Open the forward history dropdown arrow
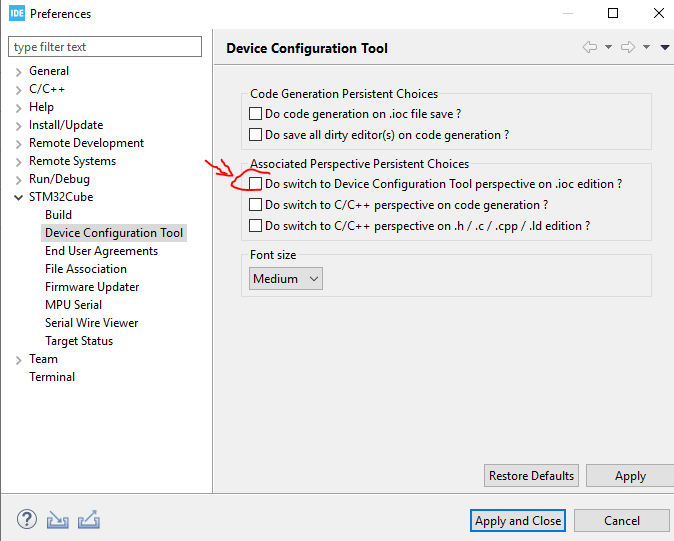 [x=646, y=47]
